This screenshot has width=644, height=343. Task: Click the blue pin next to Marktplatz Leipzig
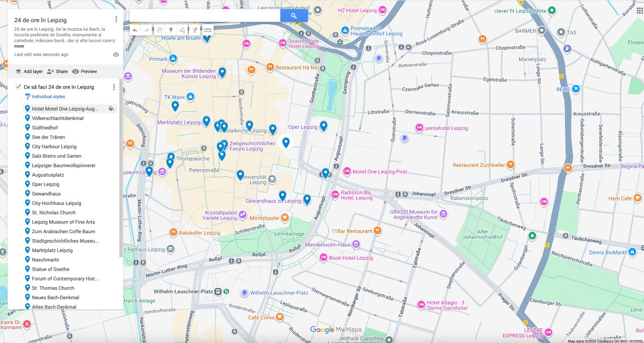[x=206, y=121]
